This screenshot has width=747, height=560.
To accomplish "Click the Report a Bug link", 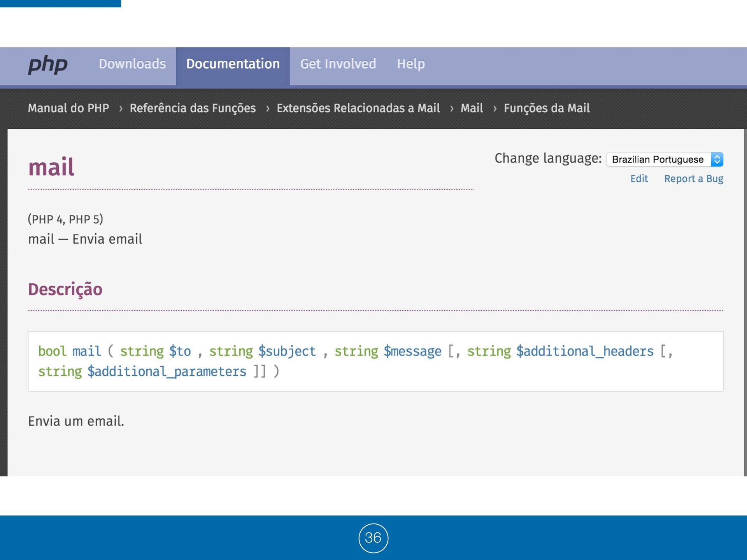I will pyautogui.click(x=694, y=179).
